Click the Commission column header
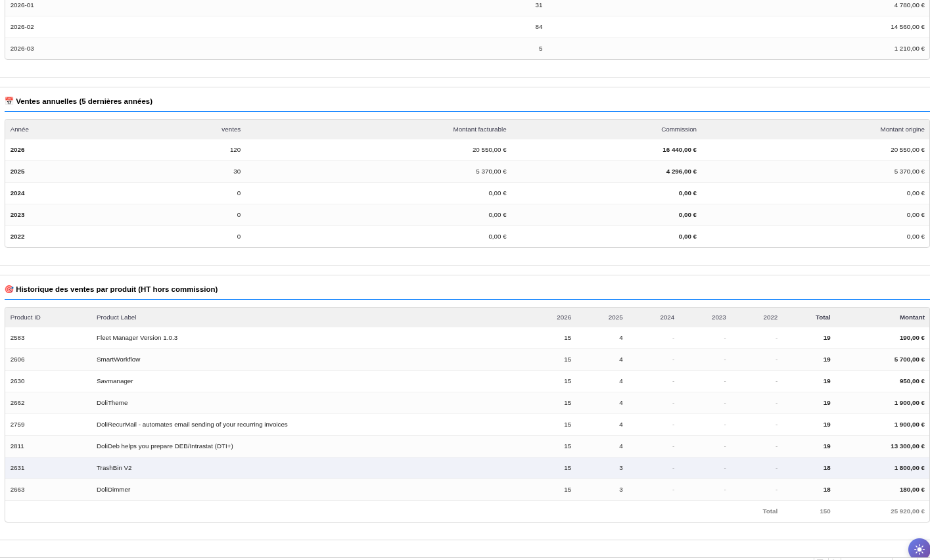The width and height of the screenshot is (930, 560). 678,129
